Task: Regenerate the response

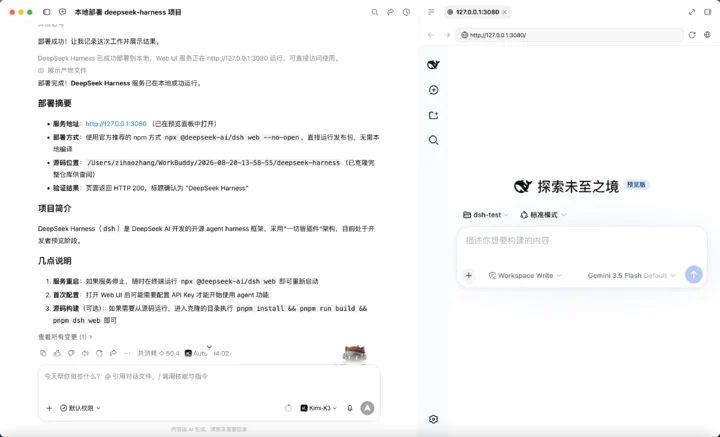Action: click(x=99, y=353)
